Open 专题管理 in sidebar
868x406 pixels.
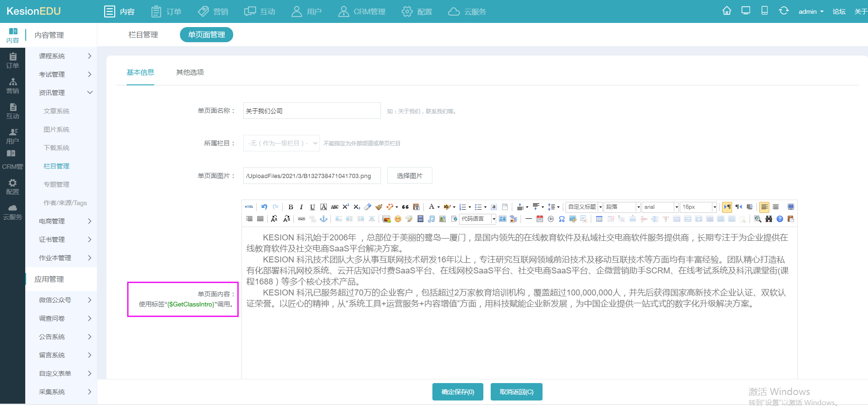[x=56, y=184]
